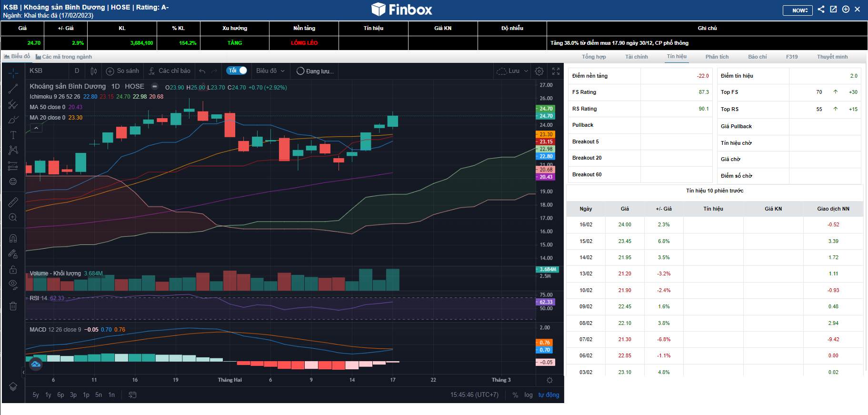The width and height of the screenshot is (868, 415).
Task: Set chart range to 3p
Action: pyautogui.click(x=73, y=395)
